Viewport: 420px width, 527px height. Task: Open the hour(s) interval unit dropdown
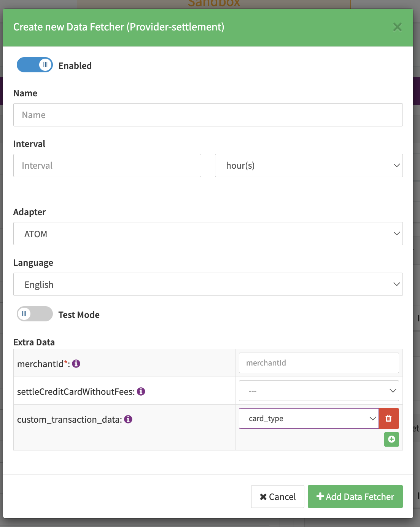pos(309,166)
